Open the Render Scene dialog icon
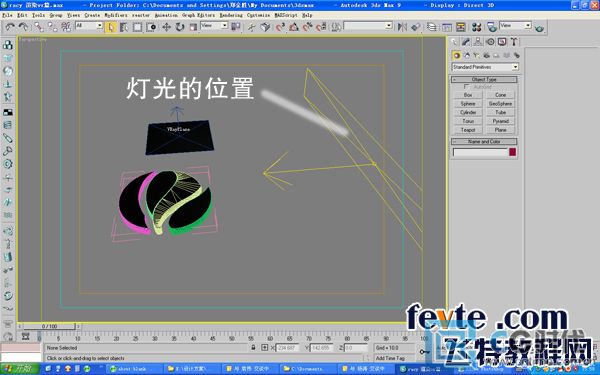This screenshot has width=600, height=375. coord(492,27)
